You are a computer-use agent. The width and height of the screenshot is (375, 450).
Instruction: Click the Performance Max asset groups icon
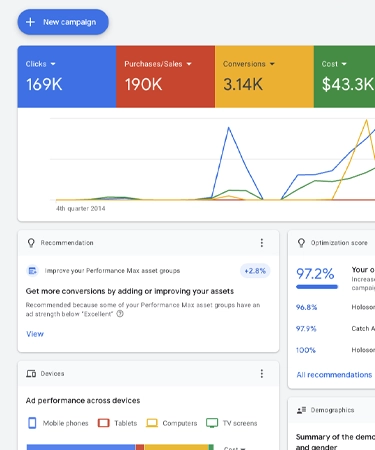pyautogui.click(x=32, y=271)
